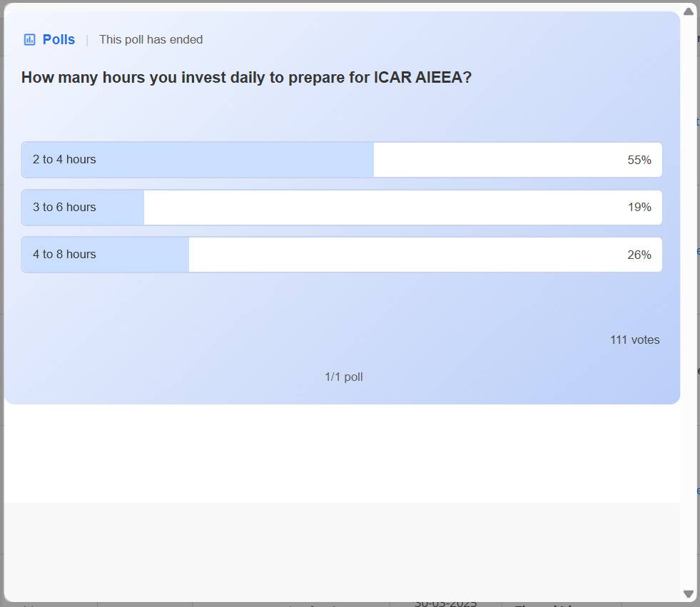Select the '4 to 8 hours' option
700x607 pixels.
[64, 255]
